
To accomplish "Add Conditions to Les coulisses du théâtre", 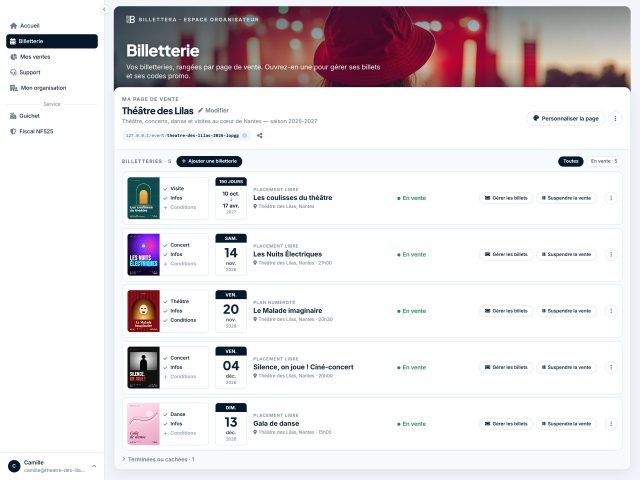I will coord(180,207).
